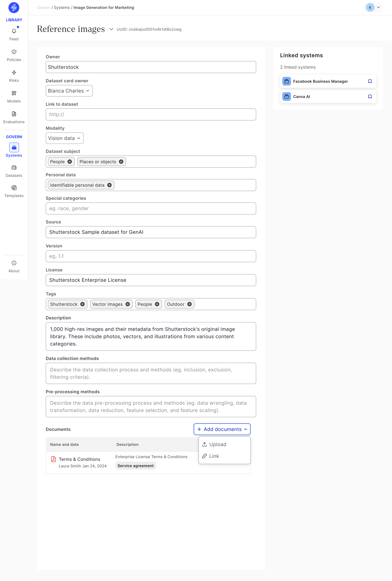Click Canva AI system icon

click(287, 96)
